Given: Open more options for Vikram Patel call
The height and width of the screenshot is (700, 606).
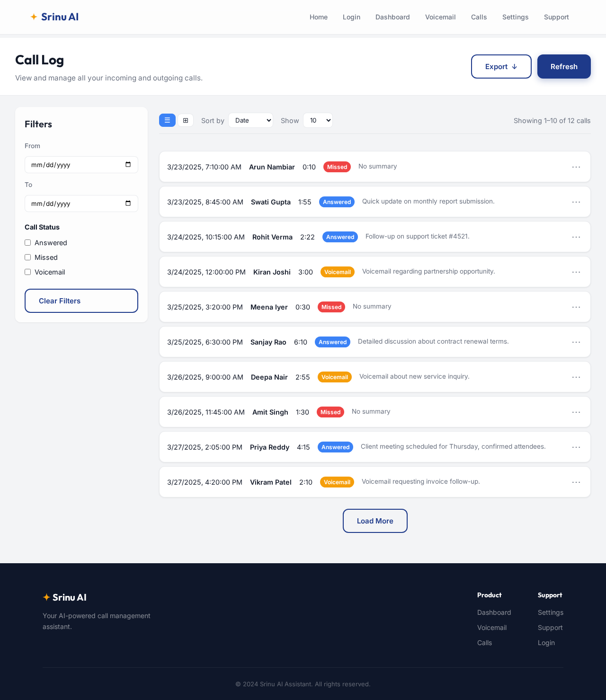Looking at the screenshot, I should (x=576, y=482).
